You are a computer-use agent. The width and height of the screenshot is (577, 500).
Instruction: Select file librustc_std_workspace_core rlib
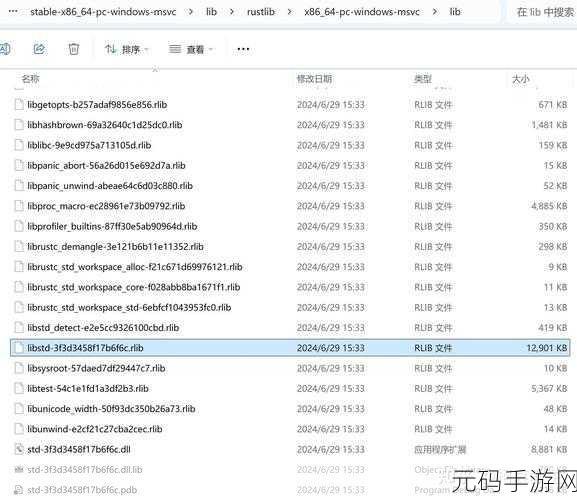(134, 287)
